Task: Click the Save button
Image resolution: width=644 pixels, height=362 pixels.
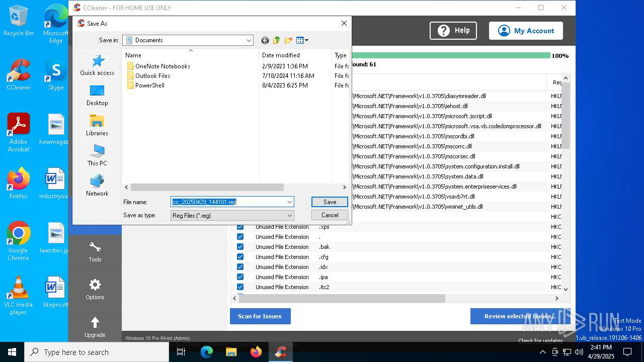Action: click(330, 202)
